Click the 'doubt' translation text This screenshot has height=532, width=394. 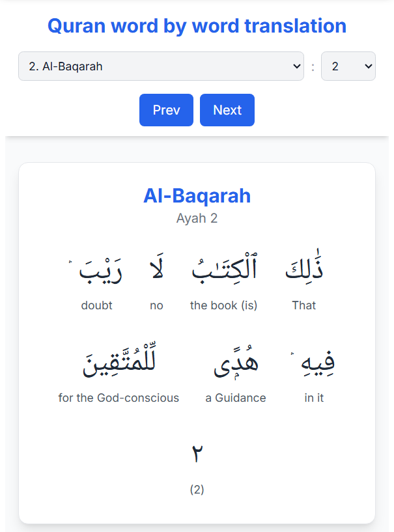96,305
